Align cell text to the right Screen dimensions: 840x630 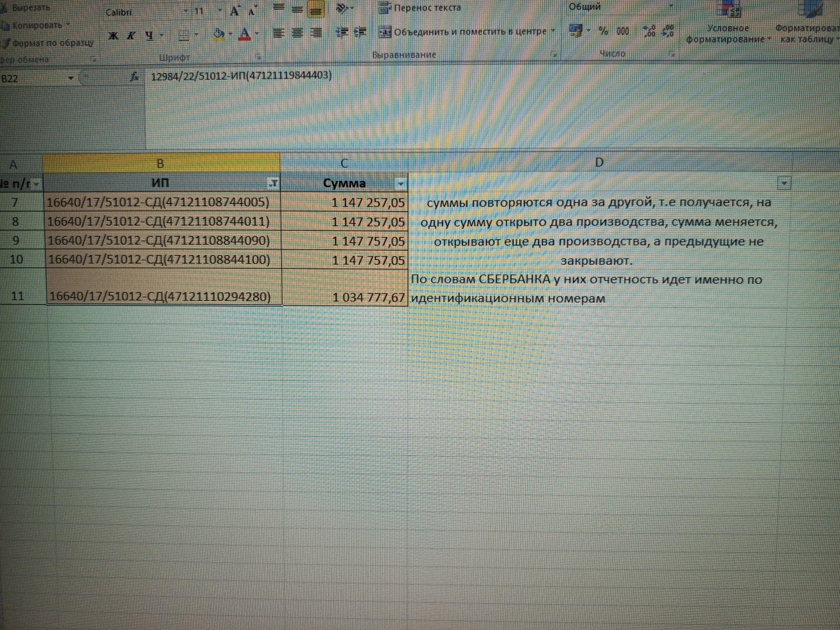[x=316, y=33]
